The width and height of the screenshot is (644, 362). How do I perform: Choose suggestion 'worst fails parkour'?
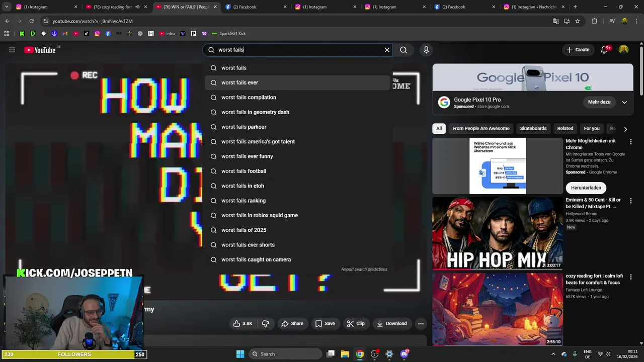(298, 127)
